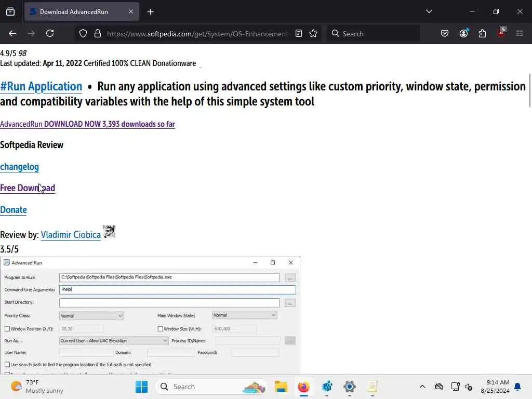Viewport: 532px width, 399px height.
Task: Open the display/network tray icon
Action: [455, 387]
